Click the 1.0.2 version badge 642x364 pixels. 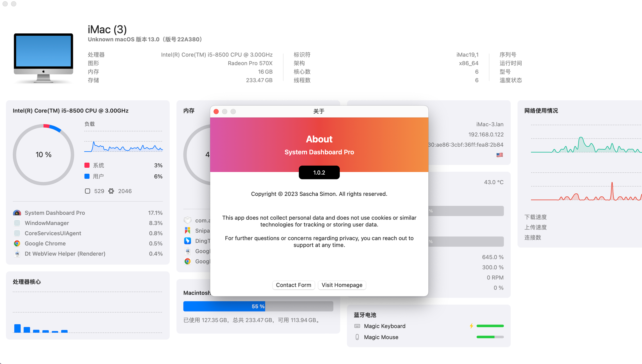[319, 172]
